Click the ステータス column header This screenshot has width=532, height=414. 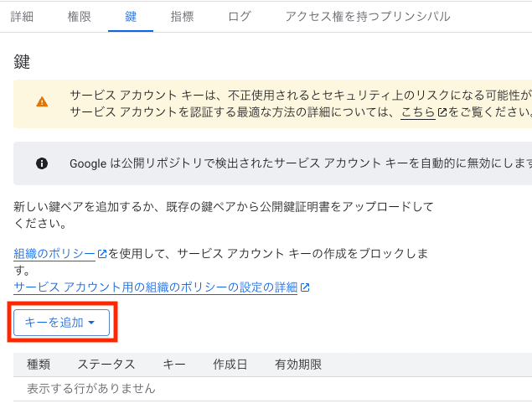[106, 365]
